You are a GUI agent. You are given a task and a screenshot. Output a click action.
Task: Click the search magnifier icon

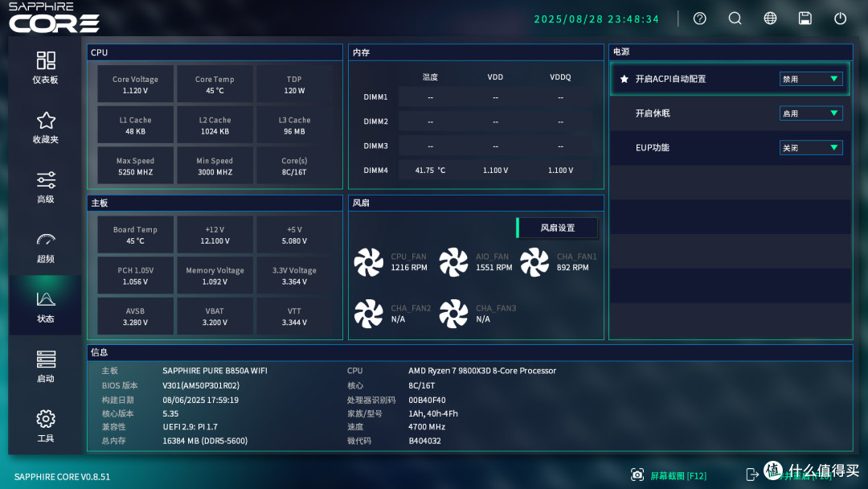tap(735, 18)
